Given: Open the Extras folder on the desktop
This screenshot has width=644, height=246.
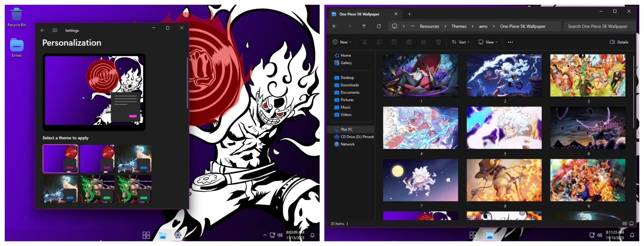Looking at the screenshot, I should point(16,48).
